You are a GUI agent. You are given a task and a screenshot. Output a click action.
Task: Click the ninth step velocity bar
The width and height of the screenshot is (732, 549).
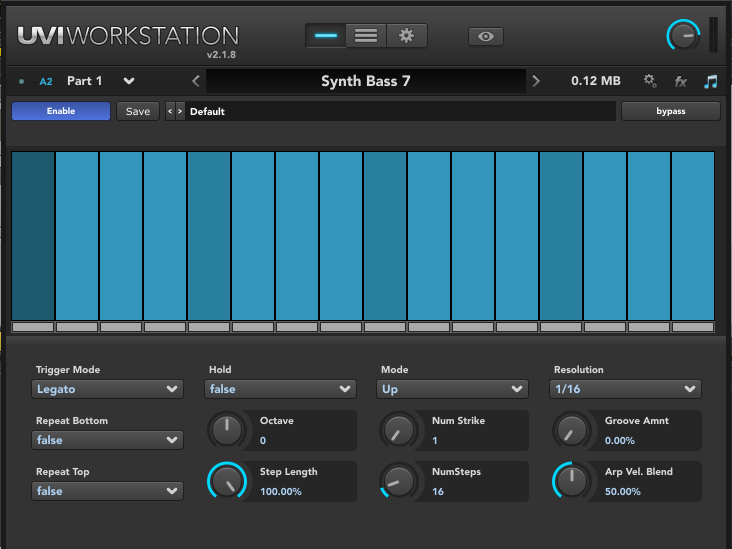pyautogui.click(x=385, y=236)
